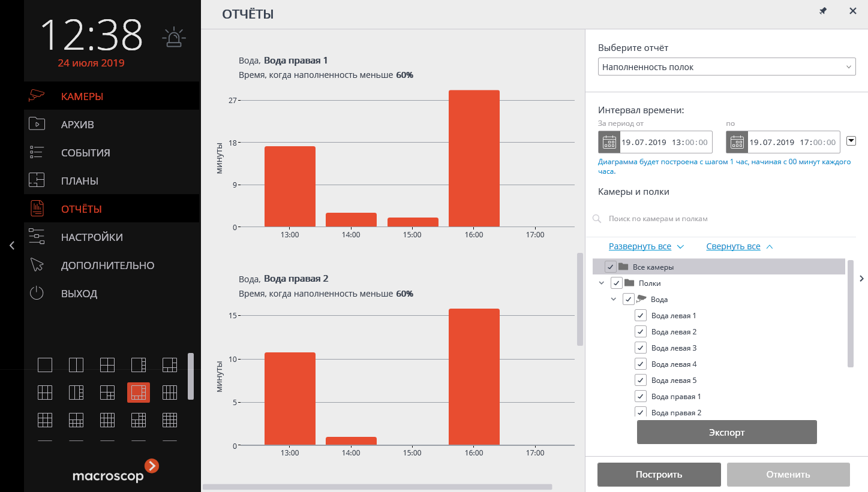This screenshot has height=492, width=868.
Task: Click the charts vertical scrollbar
Action: click(x=579, y=299)
